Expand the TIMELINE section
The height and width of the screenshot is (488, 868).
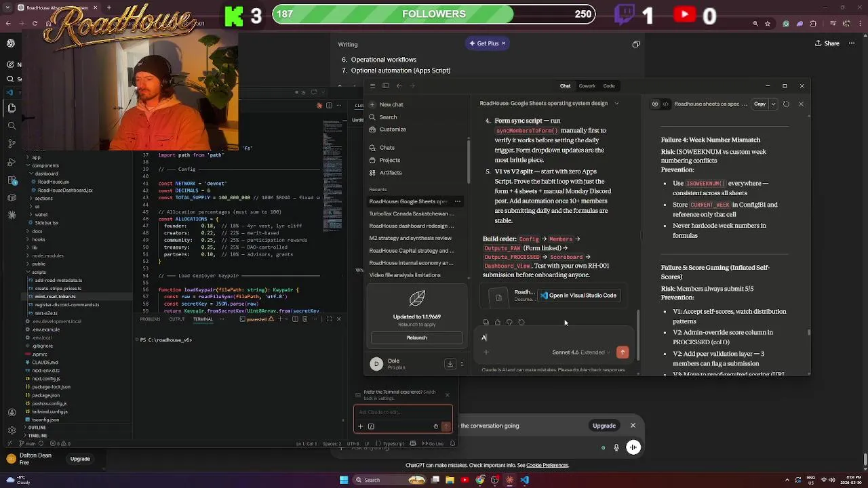pyautogui.click(x=37, y=436)
